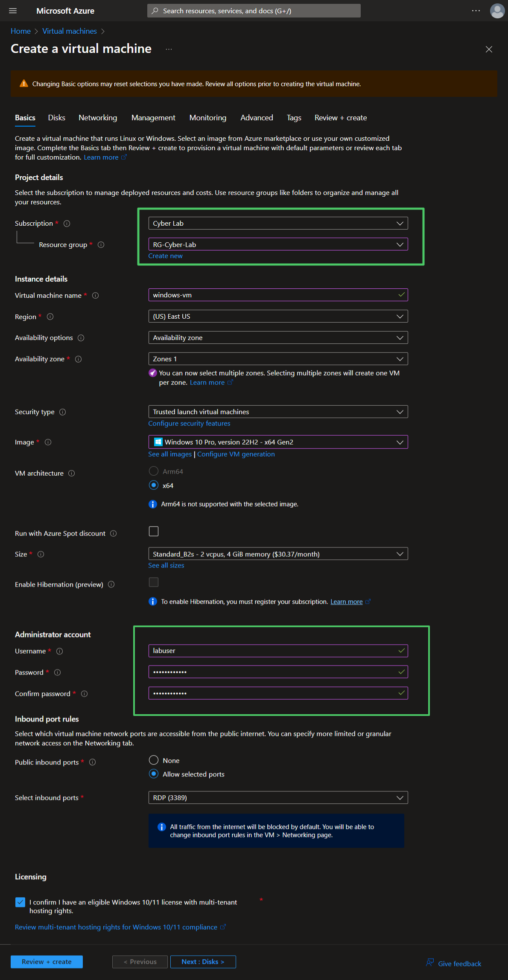Click the user account avatar icon
This screenshot has width=508, height=980.
pos(497,11)
